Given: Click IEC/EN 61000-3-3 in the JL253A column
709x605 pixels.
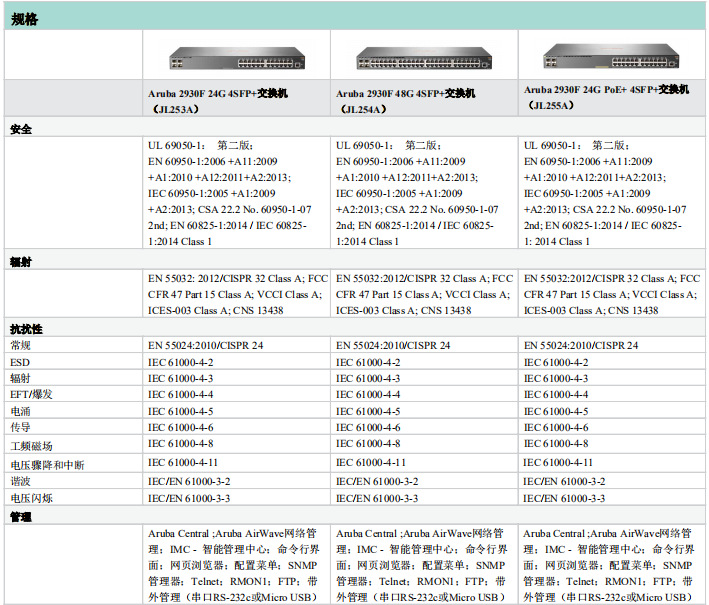Looking at the screenshot, I should 189,498.
